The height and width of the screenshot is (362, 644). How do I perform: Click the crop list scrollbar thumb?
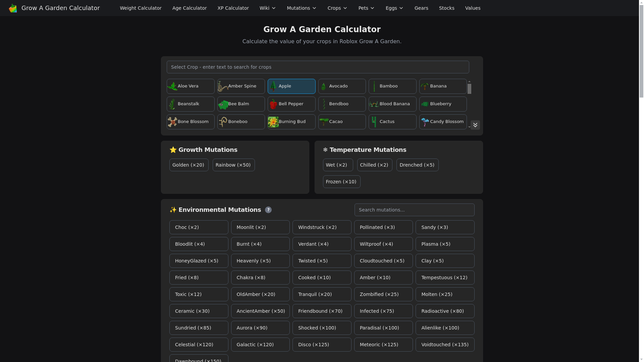pos(469,89)
